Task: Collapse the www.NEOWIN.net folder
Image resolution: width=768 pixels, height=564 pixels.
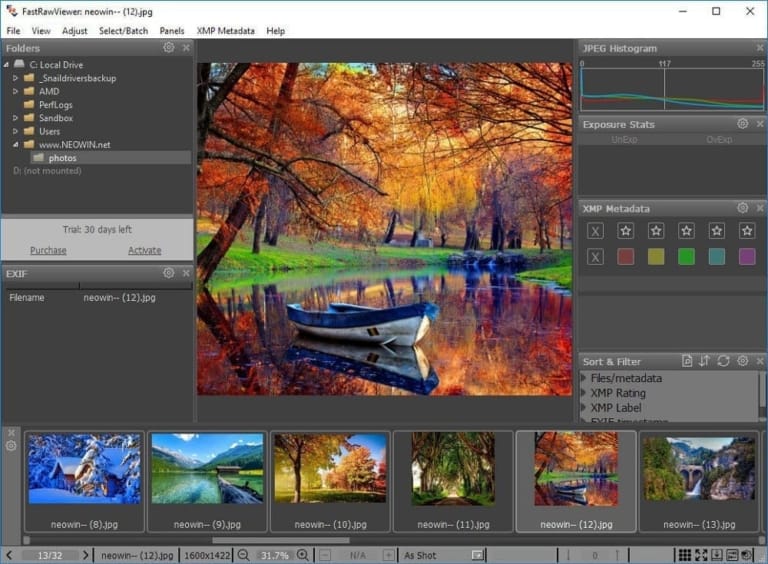Action: (x=15, y=144)
